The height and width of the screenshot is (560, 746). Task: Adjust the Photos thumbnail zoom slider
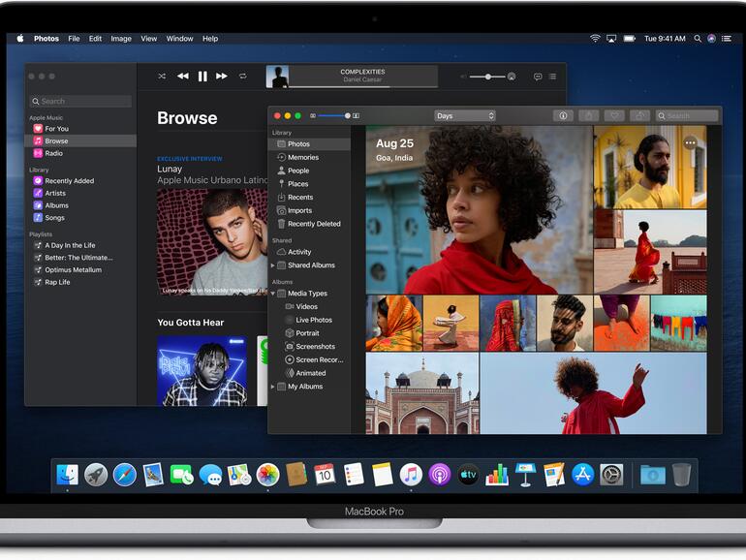pos(334,115)
